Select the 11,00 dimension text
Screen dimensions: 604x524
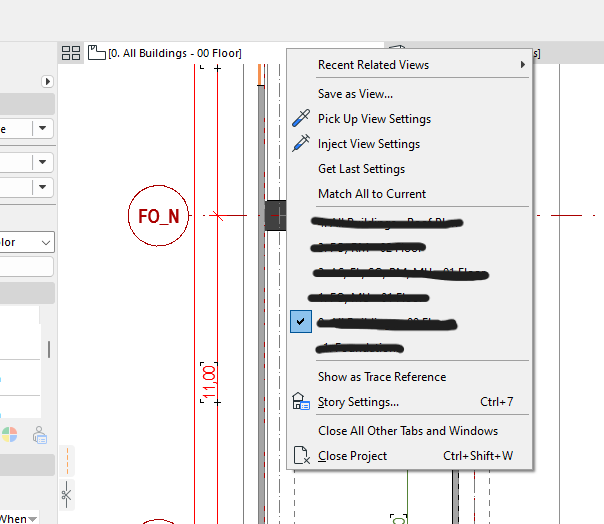point(209,382)
